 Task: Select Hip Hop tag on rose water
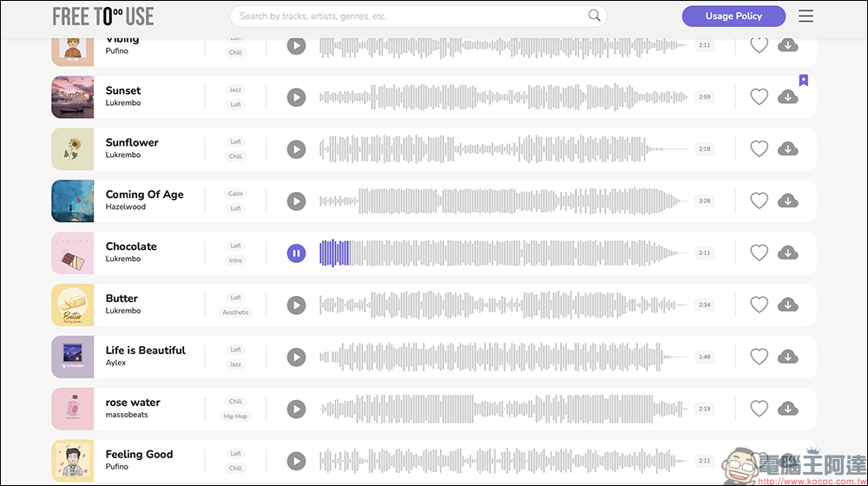coord(235,417)
